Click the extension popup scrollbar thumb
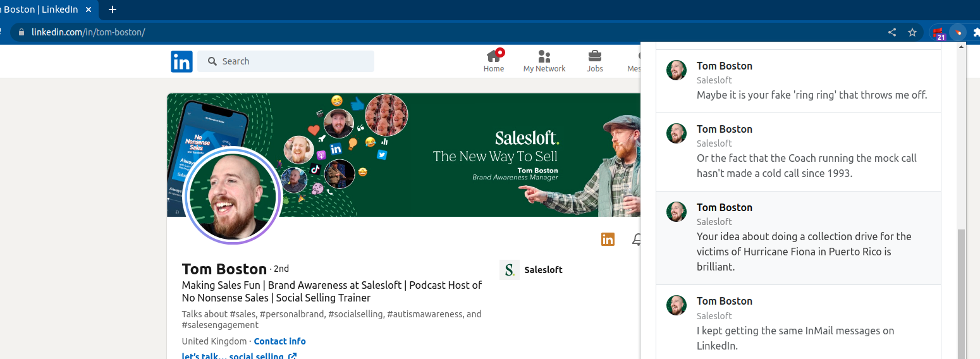980x359 pixels. click(962, 294)
